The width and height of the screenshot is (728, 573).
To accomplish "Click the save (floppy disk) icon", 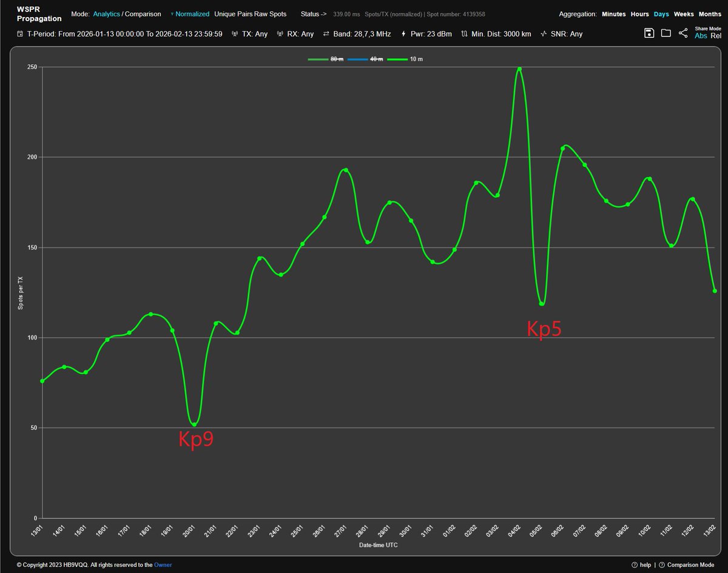I will (649, 33).
